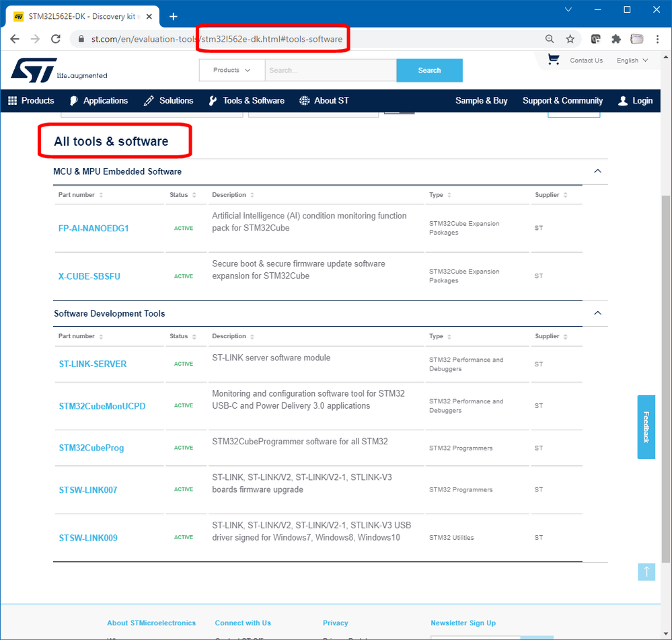Open the English language dropdown
The height and width of the screenshot is (640, 672).
pyautogui.click(x=632, y=61)
